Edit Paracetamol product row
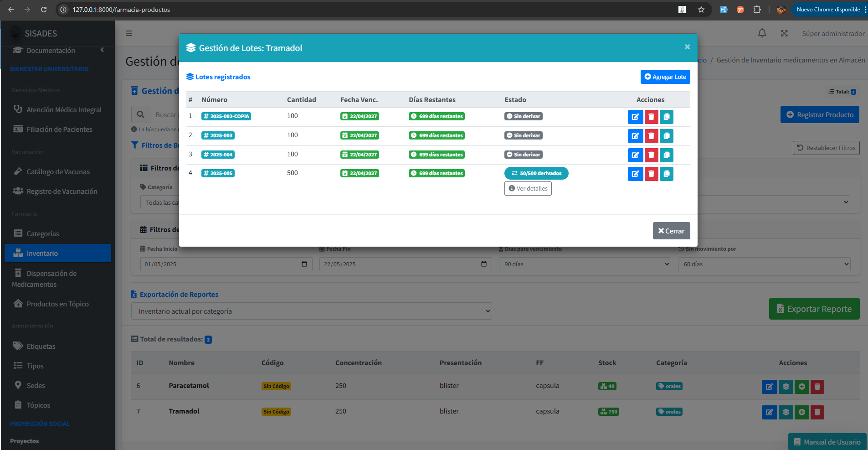 pyautogui.click(x=769, y=387)
